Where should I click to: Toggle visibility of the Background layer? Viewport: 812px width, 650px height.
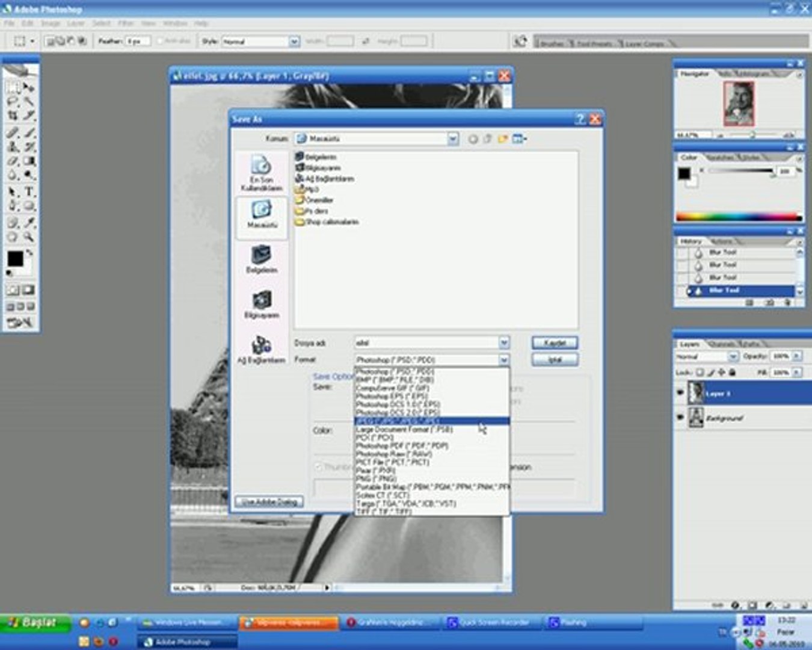[x=680, y=417]
